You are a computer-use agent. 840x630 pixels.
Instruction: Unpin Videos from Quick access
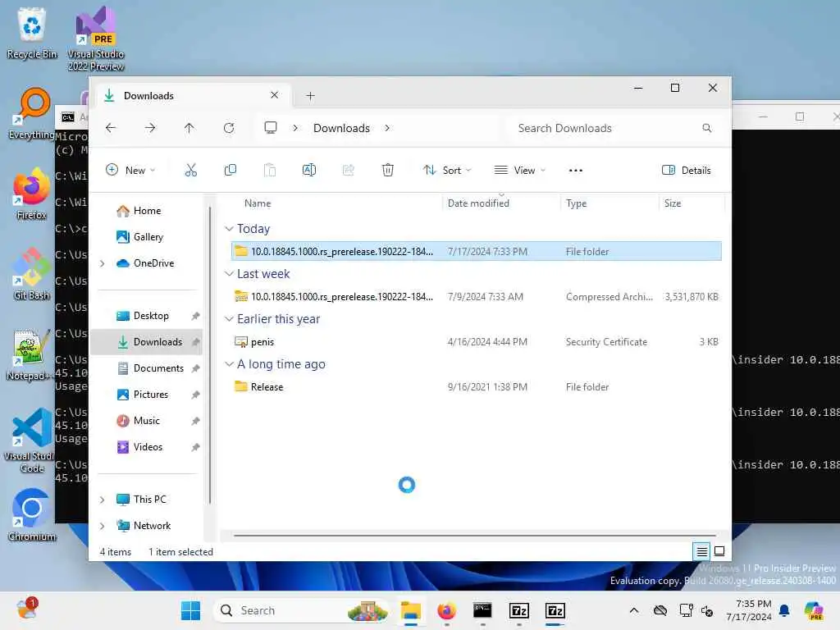pyautogui.click(x=195, y=447)
